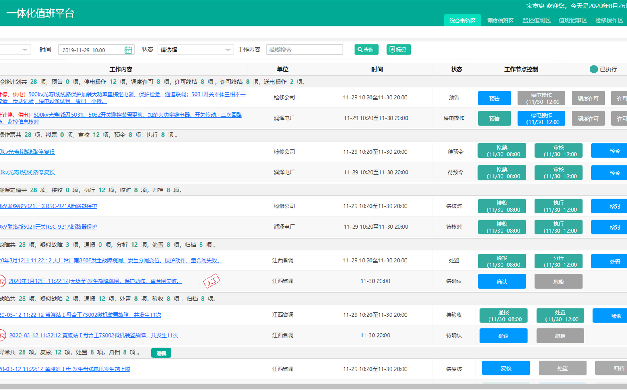Focus the date field showing 2019-11-29 10:00

[x=96, y=50]
